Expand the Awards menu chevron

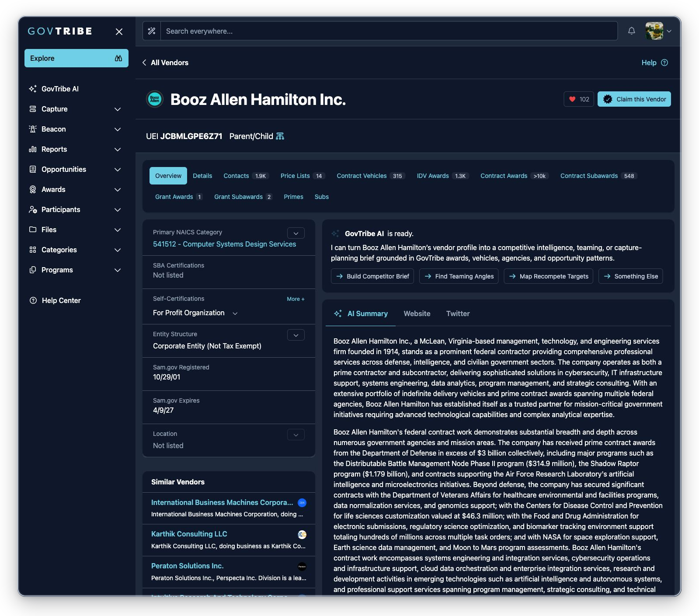[x=118, y=189]
